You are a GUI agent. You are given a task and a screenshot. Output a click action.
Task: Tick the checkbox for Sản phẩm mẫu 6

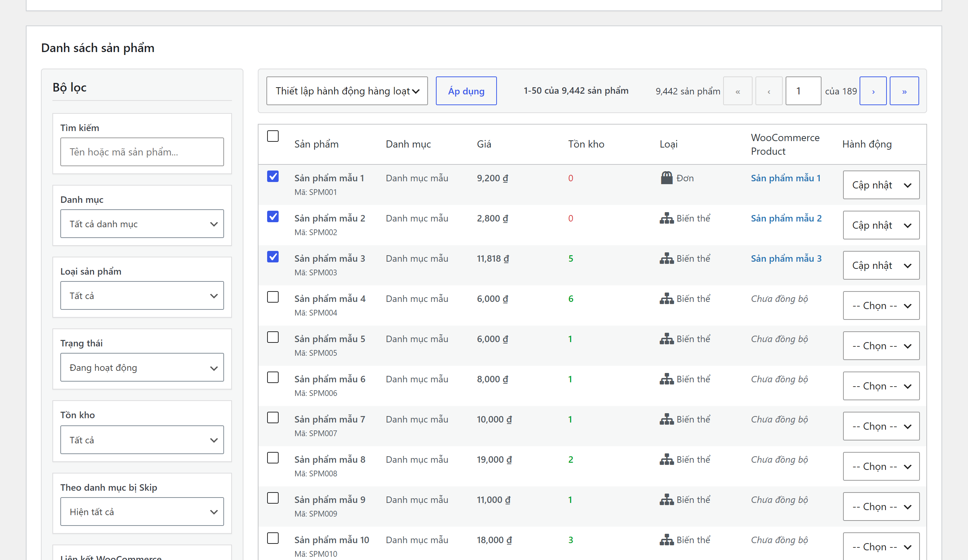273,377
